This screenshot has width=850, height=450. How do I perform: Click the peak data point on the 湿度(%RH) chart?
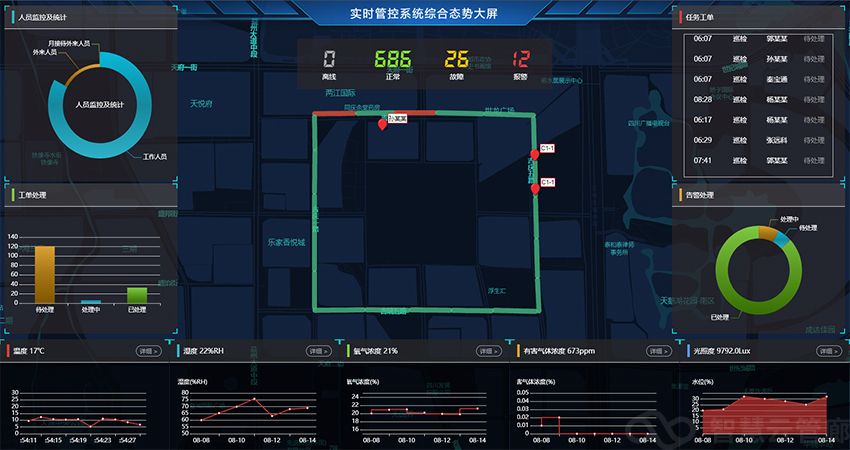point(254,399)
